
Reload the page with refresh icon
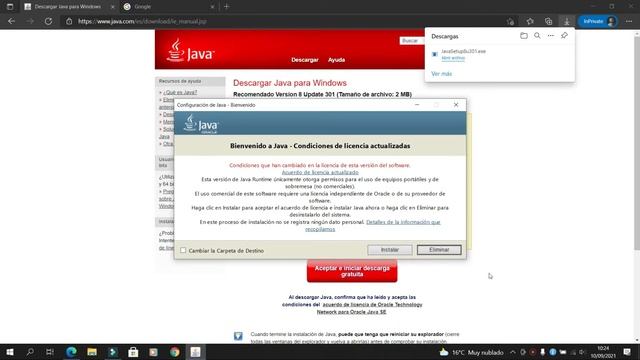(x=48, y=21)
